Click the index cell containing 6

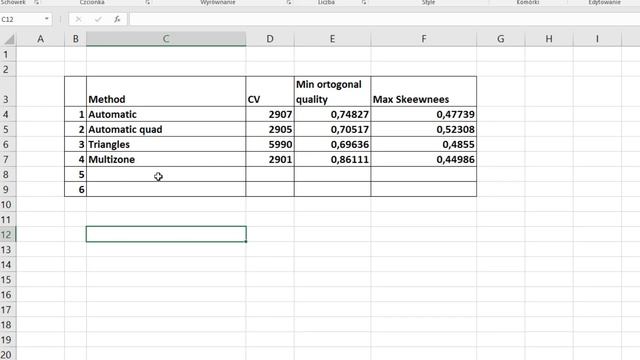pos(76,189)
